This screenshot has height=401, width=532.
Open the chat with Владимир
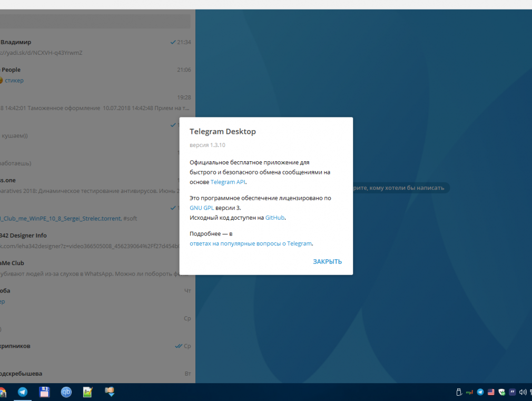(x=98, y=47)
